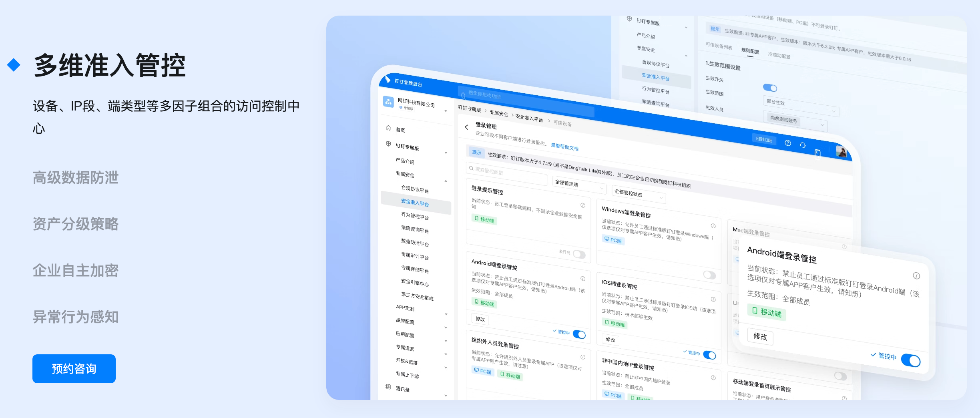The height and width of the screenshot is (418, 980).
Task: Click the info icon on iOS端登录管控 card
Action: 713,299
